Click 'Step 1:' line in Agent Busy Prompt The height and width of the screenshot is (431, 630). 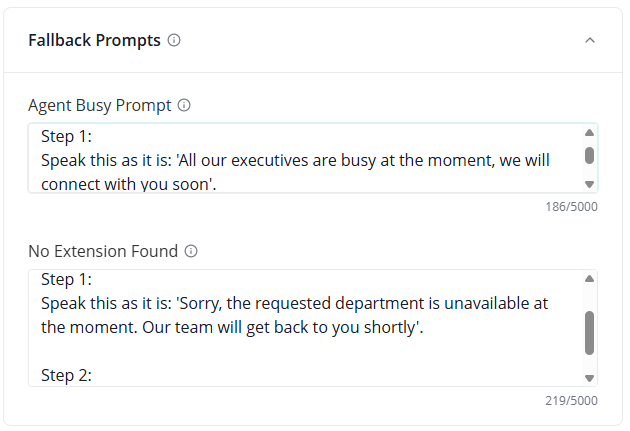tap(67, 135)
